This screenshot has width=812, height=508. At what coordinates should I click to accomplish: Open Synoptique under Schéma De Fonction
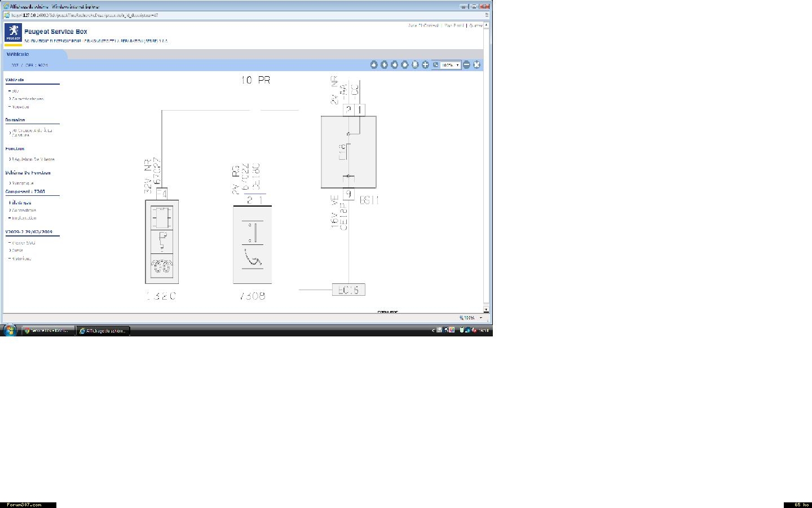click(x=23, y=183)
